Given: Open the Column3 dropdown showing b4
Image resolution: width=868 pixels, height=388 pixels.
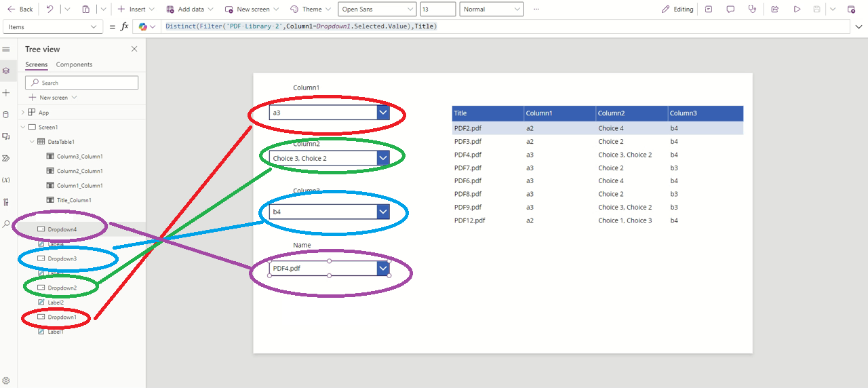Looking at the screenshot, I should pos(330,212).
